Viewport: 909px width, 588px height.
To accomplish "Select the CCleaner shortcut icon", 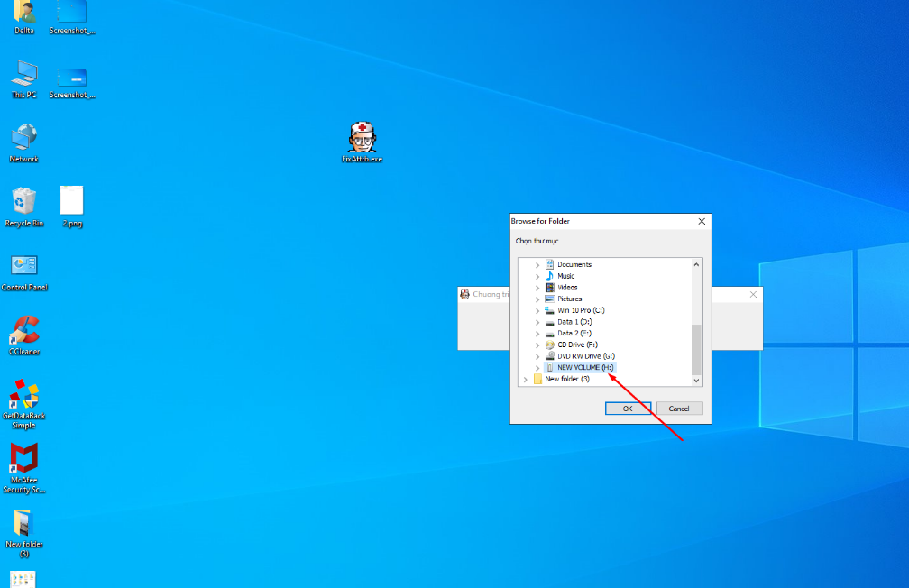I will [23, 330].
